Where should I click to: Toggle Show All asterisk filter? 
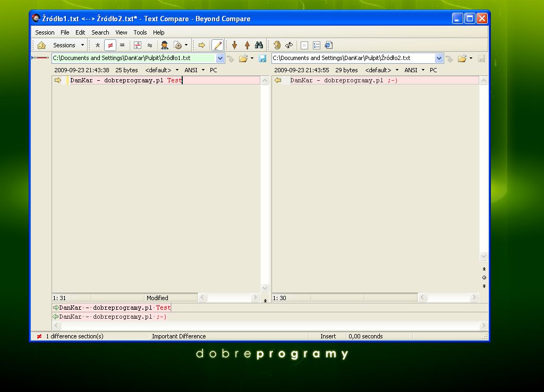click(98, 45)
